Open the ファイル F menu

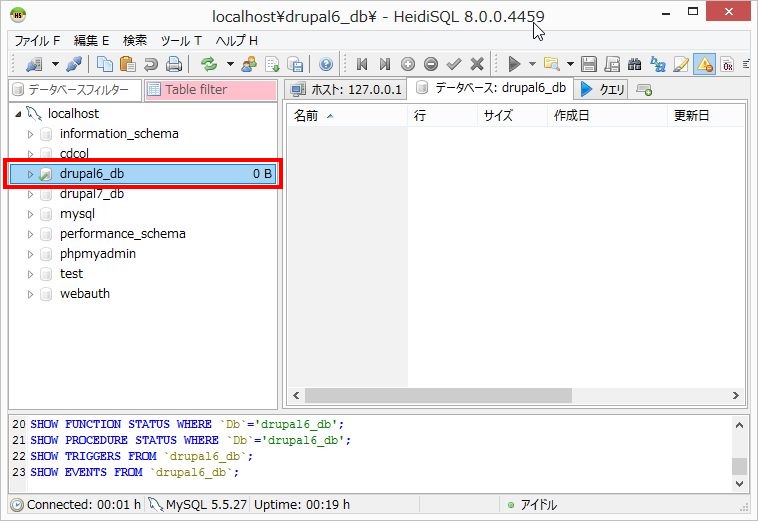click(37, 41)
